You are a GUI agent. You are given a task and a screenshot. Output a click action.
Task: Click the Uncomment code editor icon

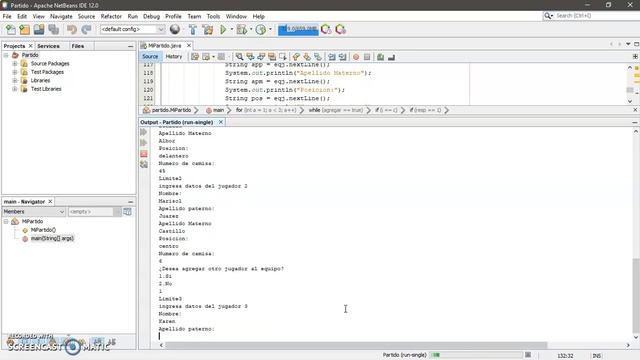tap(391, 57)
